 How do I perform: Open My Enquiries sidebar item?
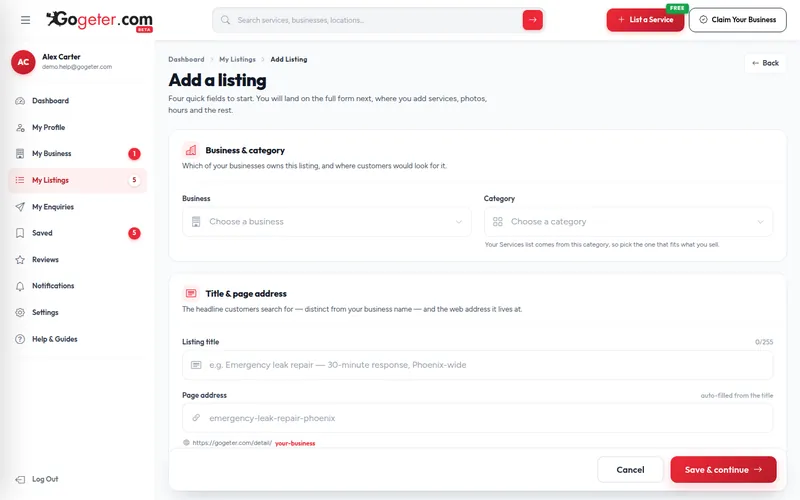coord(78,207)
